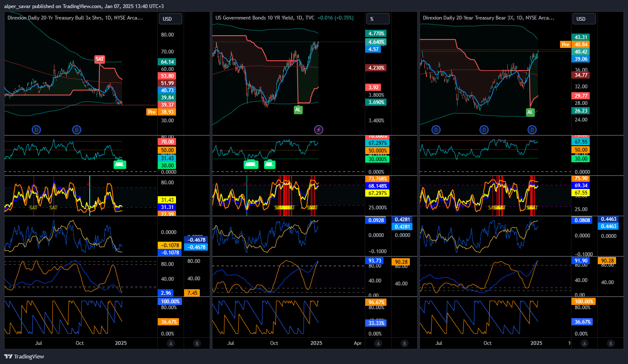The height and width of the screenshot is (364, 628).
Task: Click the purple lightning event icon on bond yield chart
Action: (318, 130)
